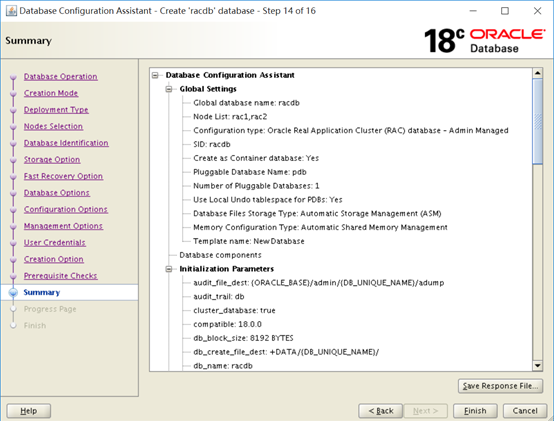Close the Database Configuration Assistant window
554x421 pixels.
537,11
